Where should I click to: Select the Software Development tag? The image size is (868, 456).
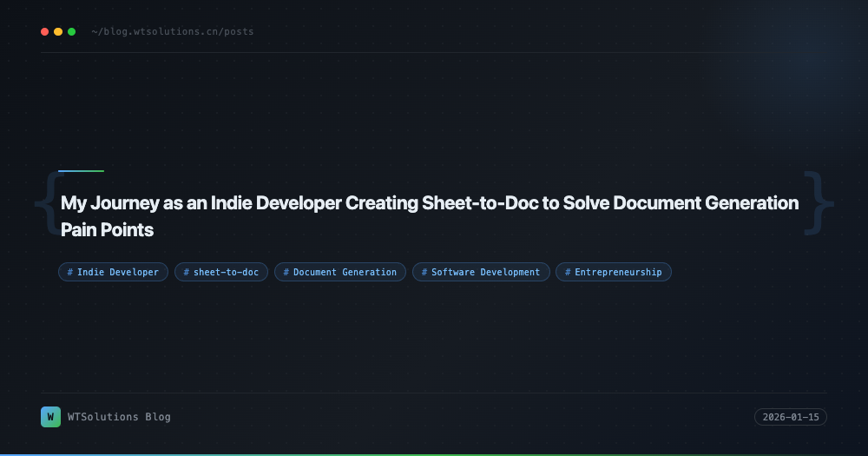coord(481,272)
